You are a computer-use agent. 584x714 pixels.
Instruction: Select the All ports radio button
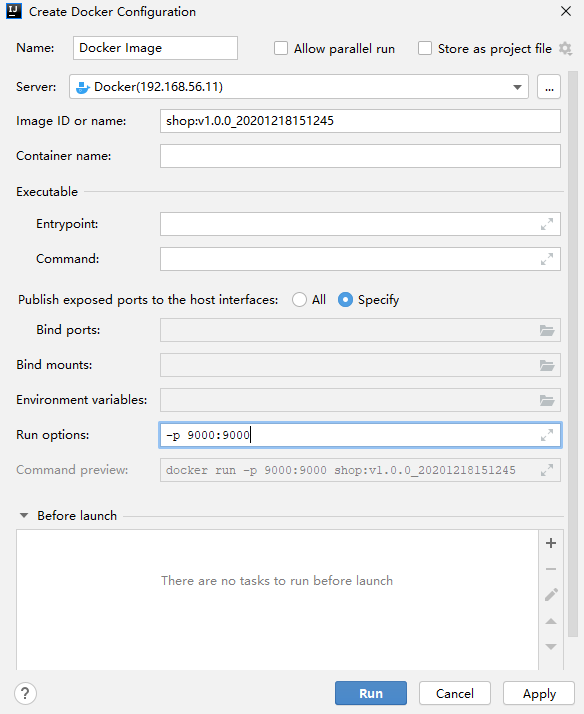click(299, 300)
